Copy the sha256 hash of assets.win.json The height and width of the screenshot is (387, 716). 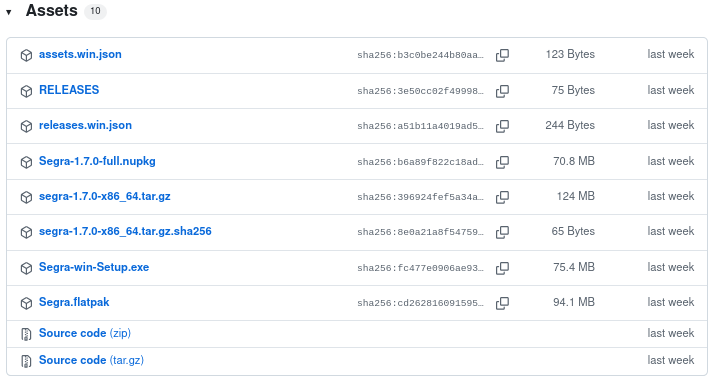pos(502,55)
